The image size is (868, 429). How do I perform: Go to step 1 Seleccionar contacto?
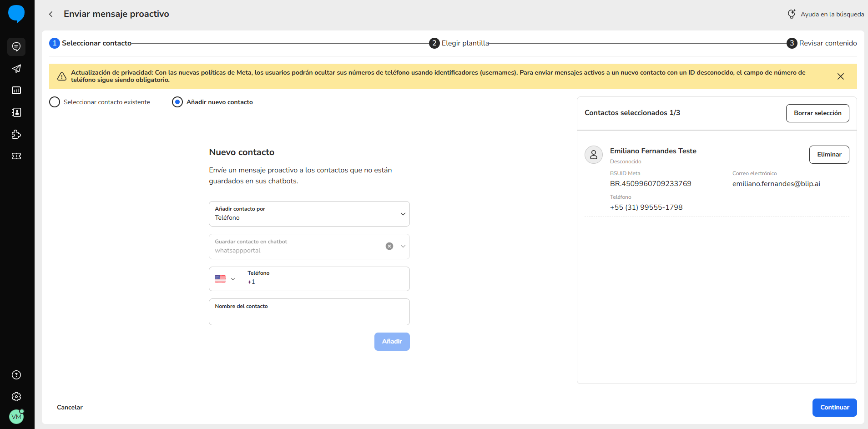click(x=91, y=43)
